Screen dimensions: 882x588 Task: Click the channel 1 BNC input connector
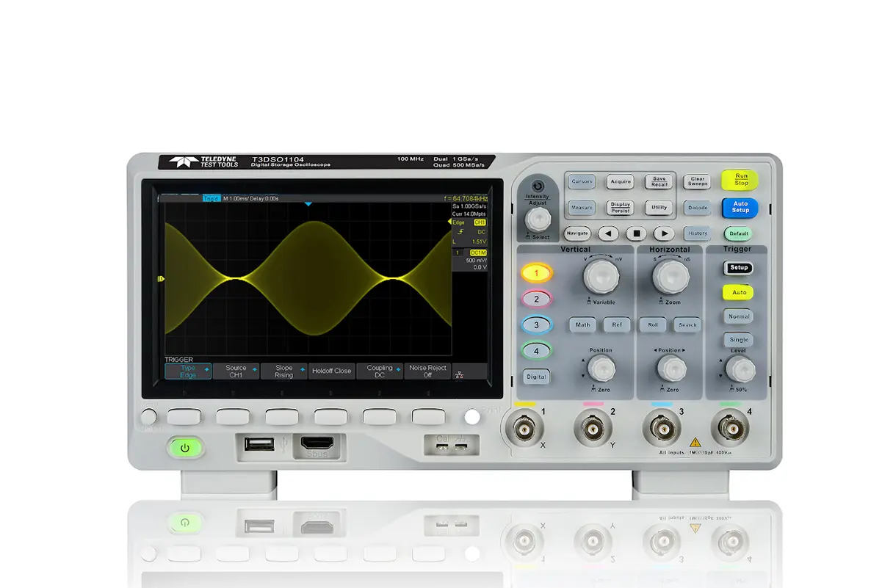pos(524,428)
